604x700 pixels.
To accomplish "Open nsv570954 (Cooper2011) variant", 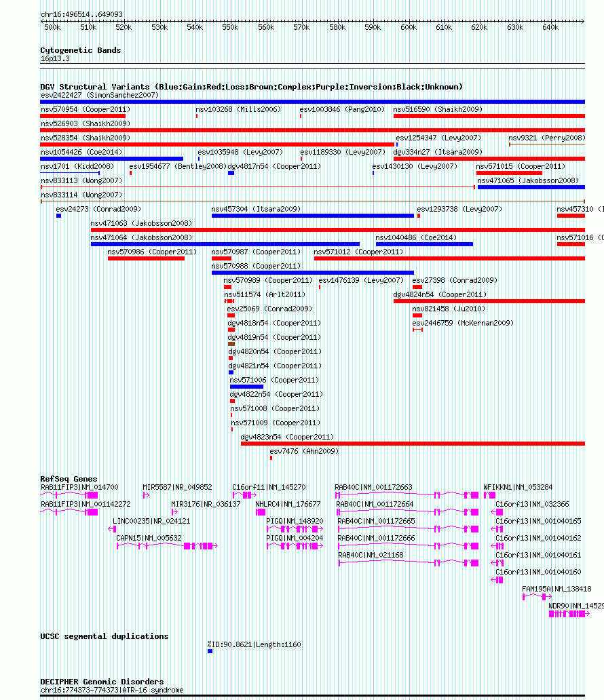I will [86, 109].
